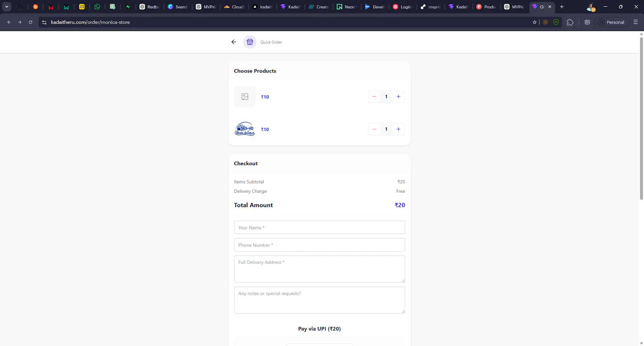Switch to the Cloud tab

coord(234,7)
